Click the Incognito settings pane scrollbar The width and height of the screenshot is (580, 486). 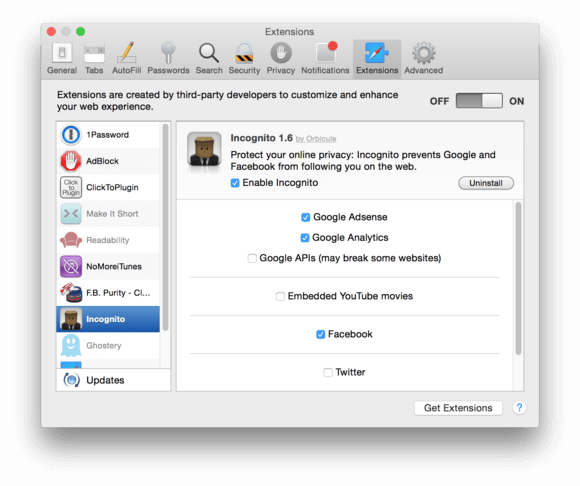click(x=518, y=278)
